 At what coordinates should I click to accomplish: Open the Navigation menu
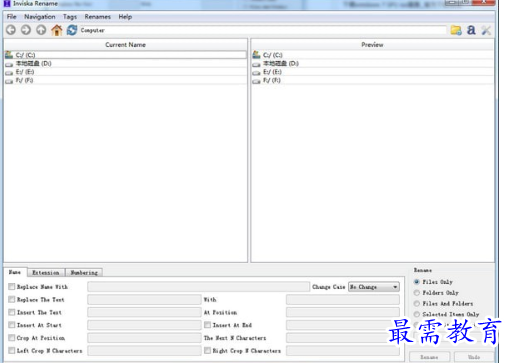point(40,17)
